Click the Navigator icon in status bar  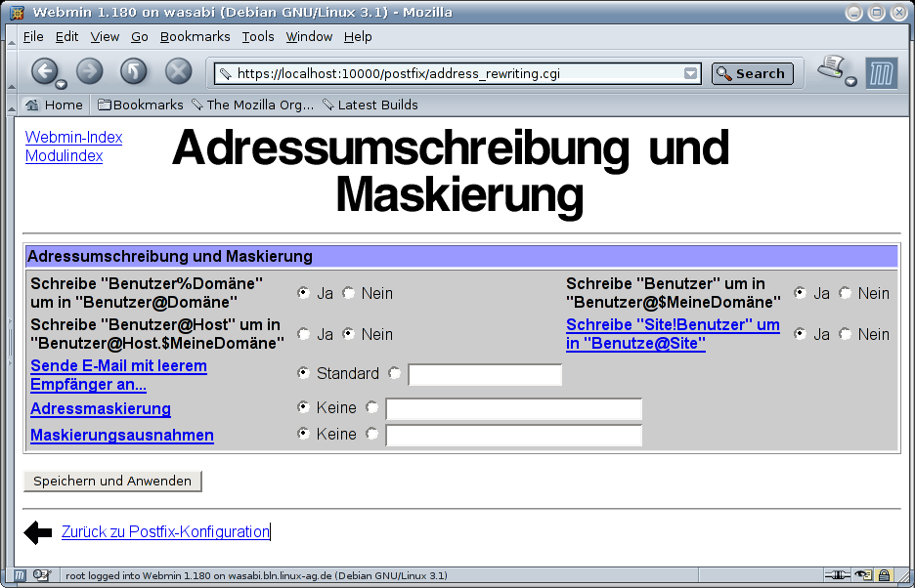(20, 575)
